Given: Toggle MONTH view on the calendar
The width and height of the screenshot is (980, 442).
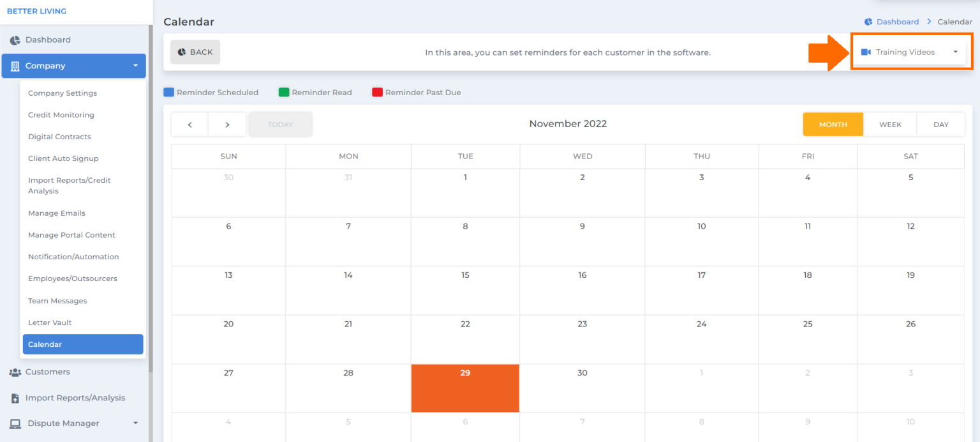Looking at the screenshot, I should tap(833, 124).
